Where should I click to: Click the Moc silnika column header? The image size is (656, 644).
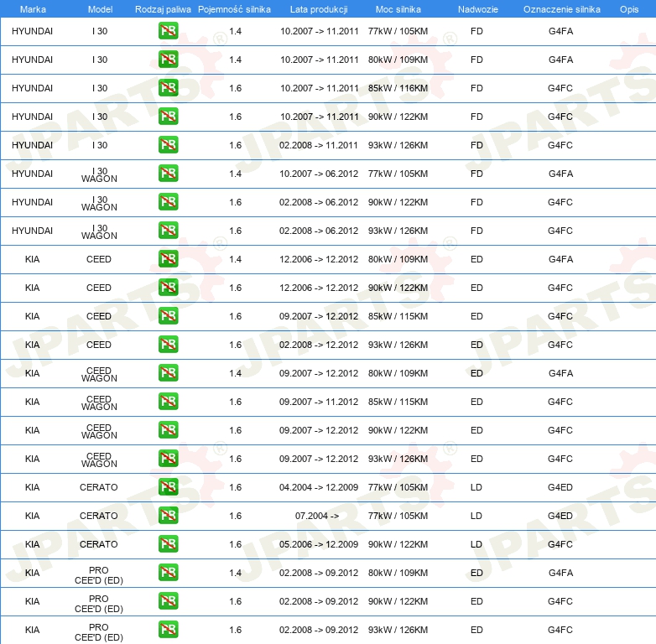pos(398,8)
